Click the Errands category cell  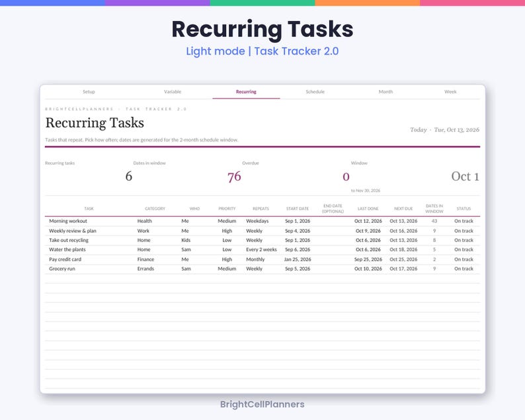coord(145,269)
